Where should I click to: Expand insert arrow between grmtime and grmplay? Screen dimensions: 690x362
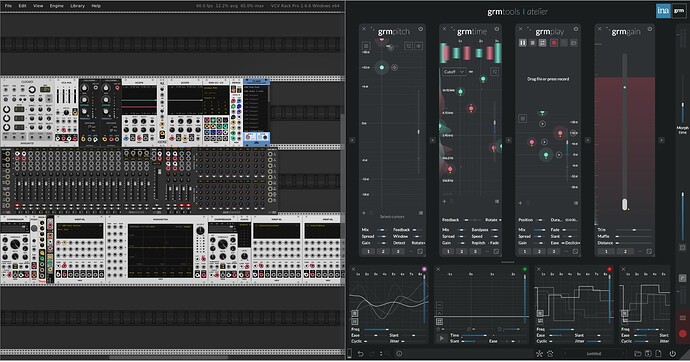point(508,140)
